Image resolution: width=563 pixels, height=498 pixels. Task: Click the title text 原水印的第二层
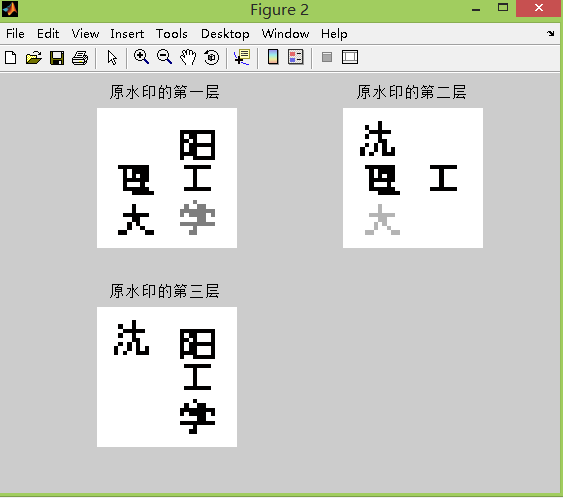(x=411, y=92)
